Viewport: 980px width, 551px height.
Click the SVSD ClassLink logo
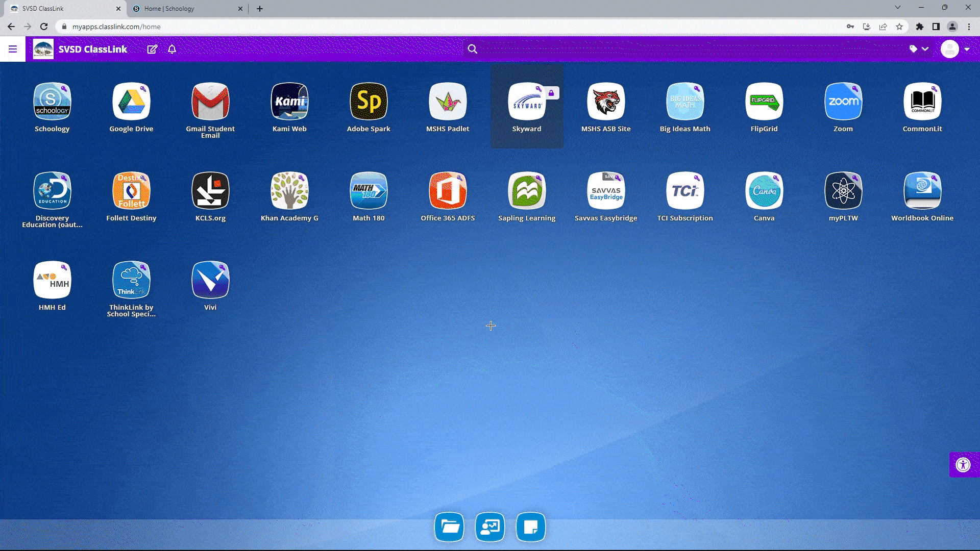(x=43, y=49)
